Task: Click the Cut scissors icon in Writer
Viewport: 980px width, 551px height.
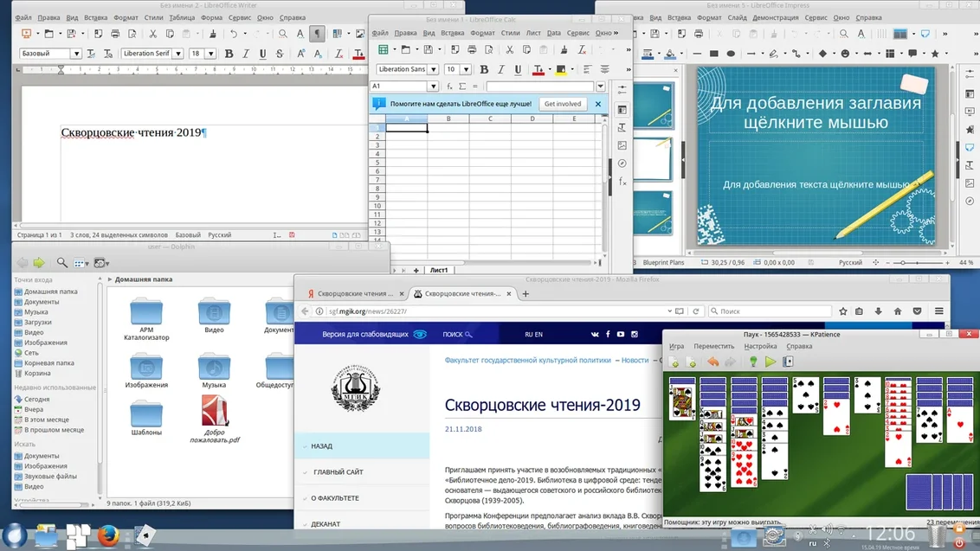Action: coord(152,34)
